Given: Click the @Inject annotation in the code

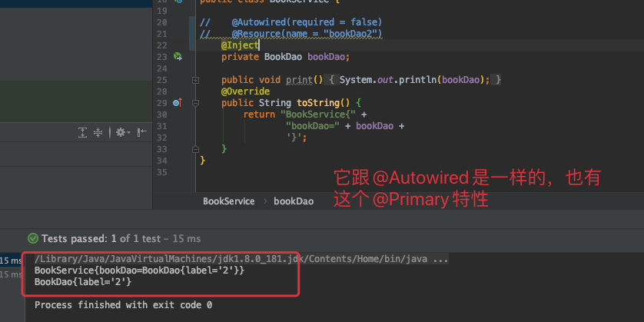Looking at the screenshot, I should coord(241,45).
